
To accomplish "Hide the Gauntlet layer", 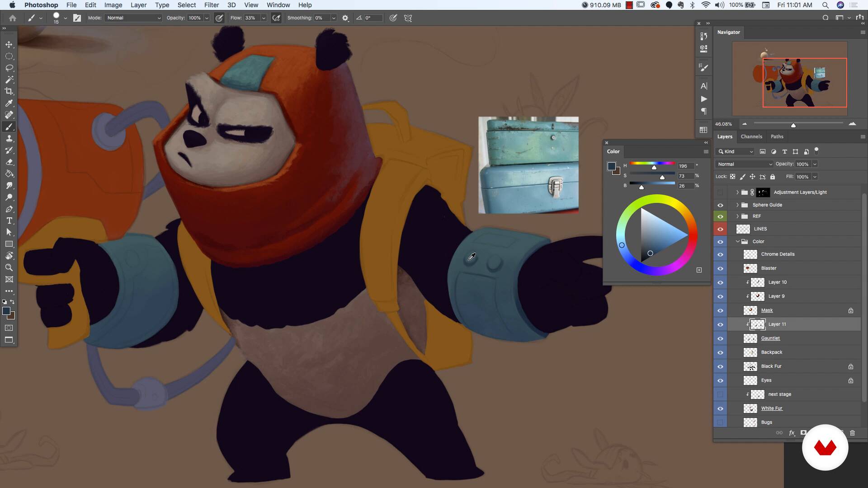I will pyautogui.click(x=720, y=338).
